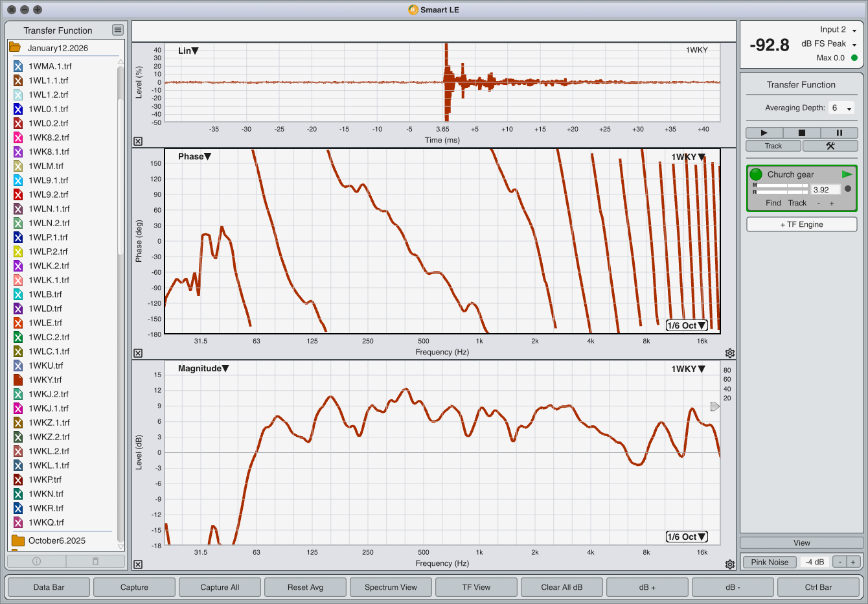Click the Magnitude plot settings gear
The image size is (868, 604).
730,564
